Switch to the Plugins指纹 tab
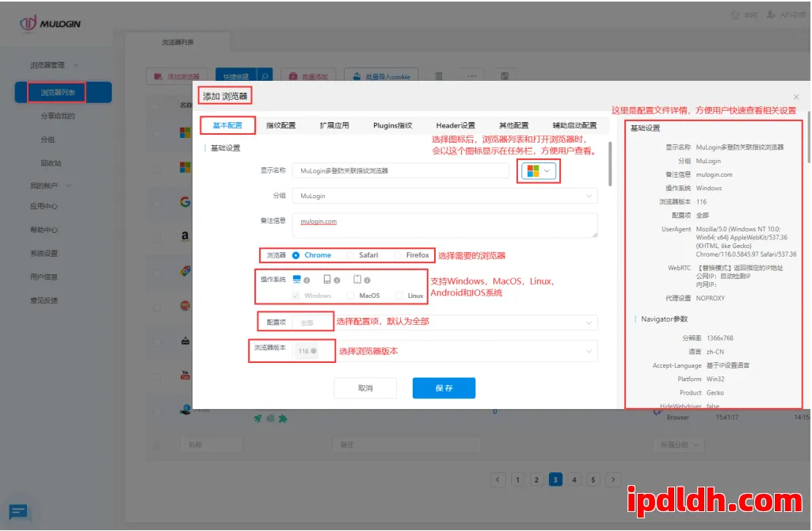Image resolution: width=812 pixels, height=531 pixels. (393, 125)
